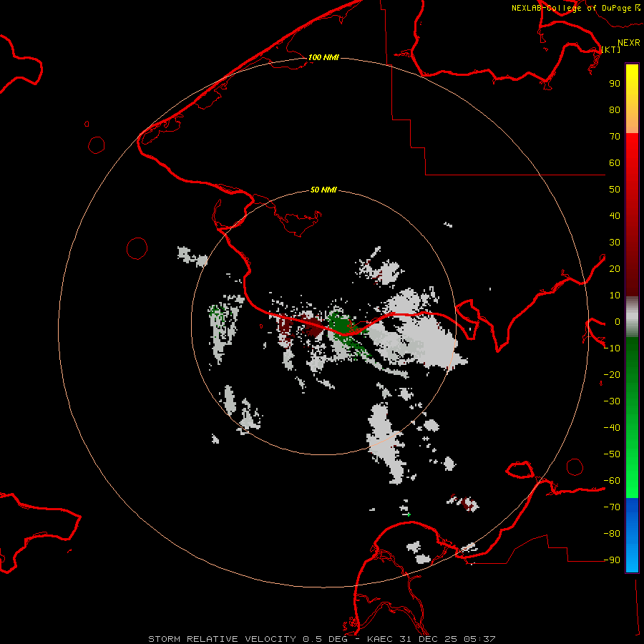Select the 50 NMI range ring label

[323, 190]
